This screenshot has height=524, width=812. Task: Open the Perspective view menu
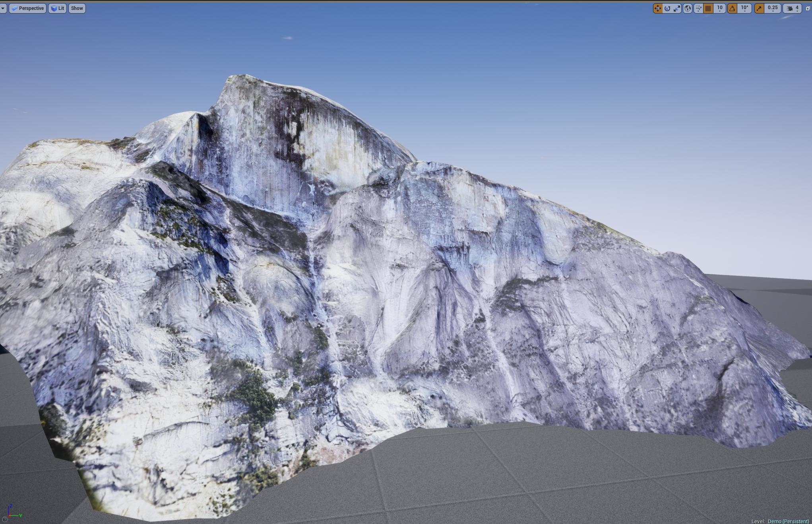(27, 8)
